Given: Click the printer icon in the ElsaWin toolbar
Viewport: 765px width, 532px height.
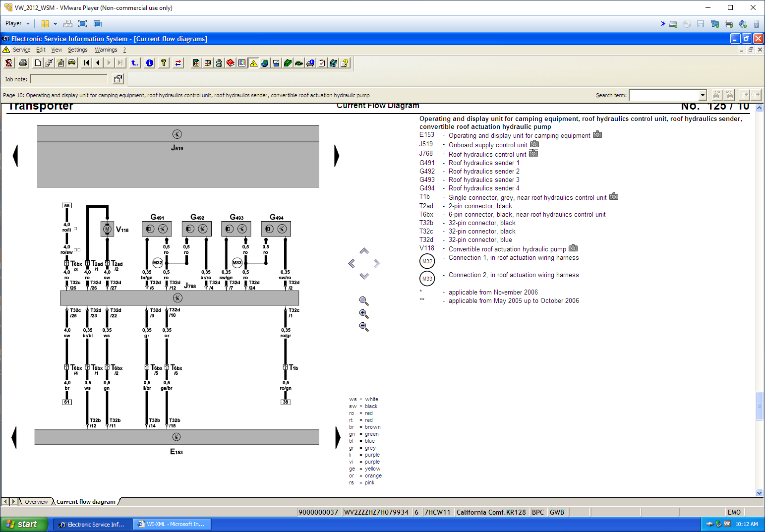Looking at the screenshot, I should pos(23,63).
